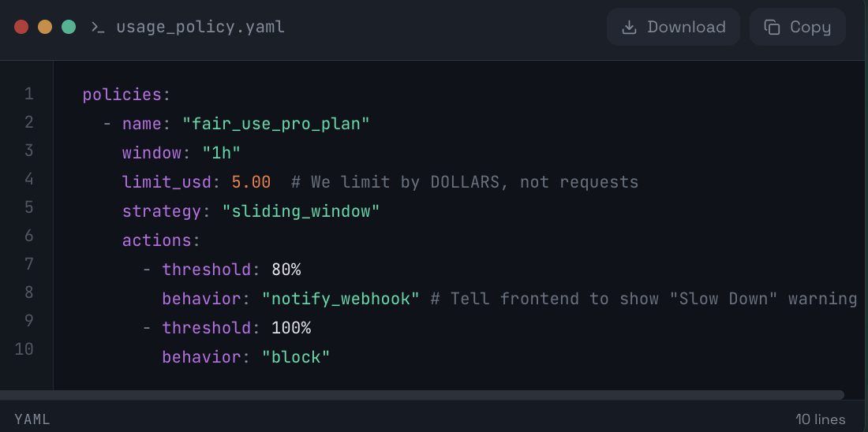Click the "sliding_window" strategy value

pyautogui.click(x=301, y=211)
